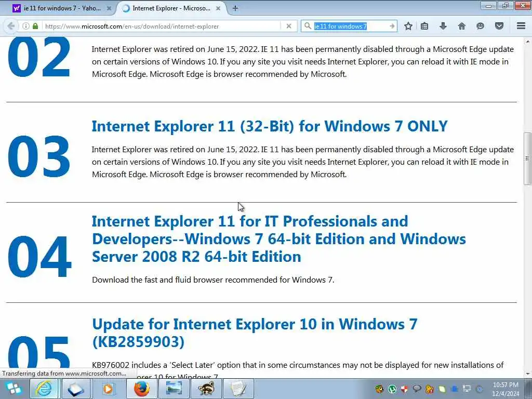Click the scrollbar down arrow
The width and height of the screenshot is (532, 399).
click(527, 374)
